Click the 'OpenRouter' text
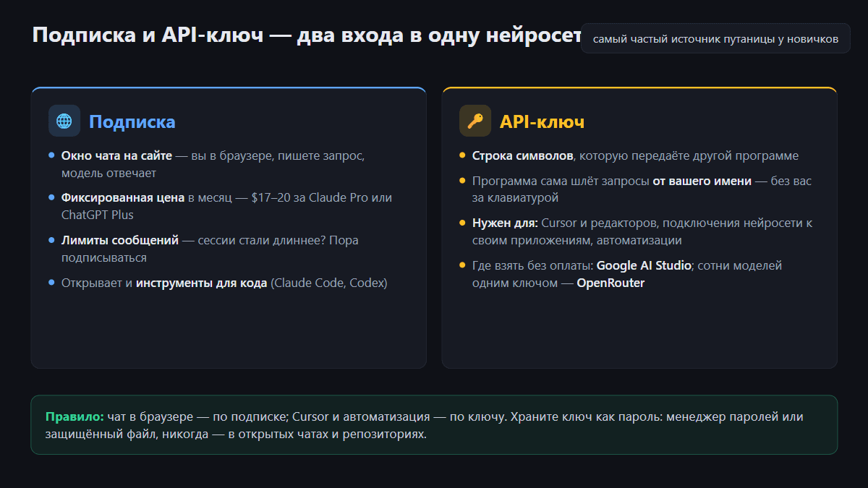This screenshot has height=488, width=868. pyautogui.click(x=610, y=283)
